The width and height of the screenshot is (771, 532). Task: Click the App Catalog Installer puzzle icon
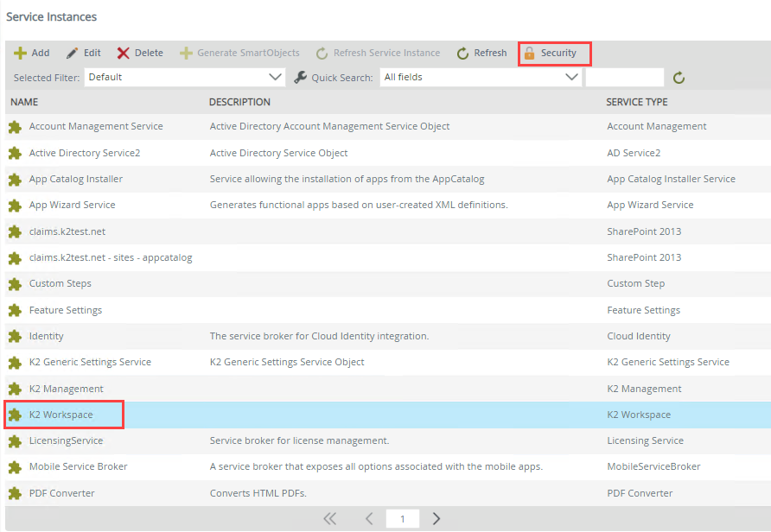[x=15, y=180]
